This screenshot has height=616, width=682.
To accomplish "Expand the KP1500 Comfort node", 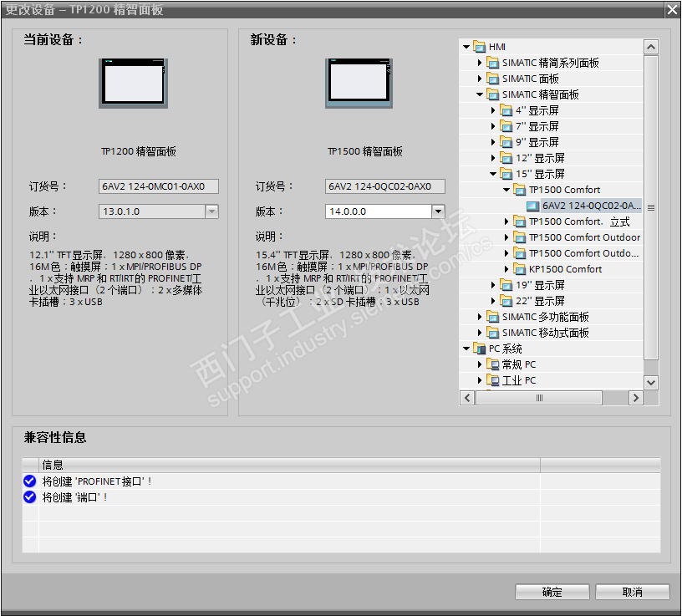I will coord(506,269).
